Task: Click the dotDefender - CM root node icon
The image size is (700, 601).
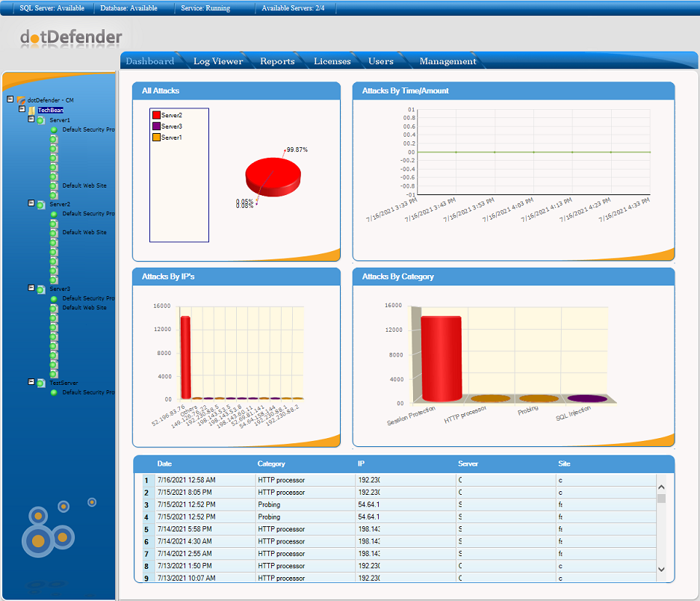Action: click(x=21, y=100)
